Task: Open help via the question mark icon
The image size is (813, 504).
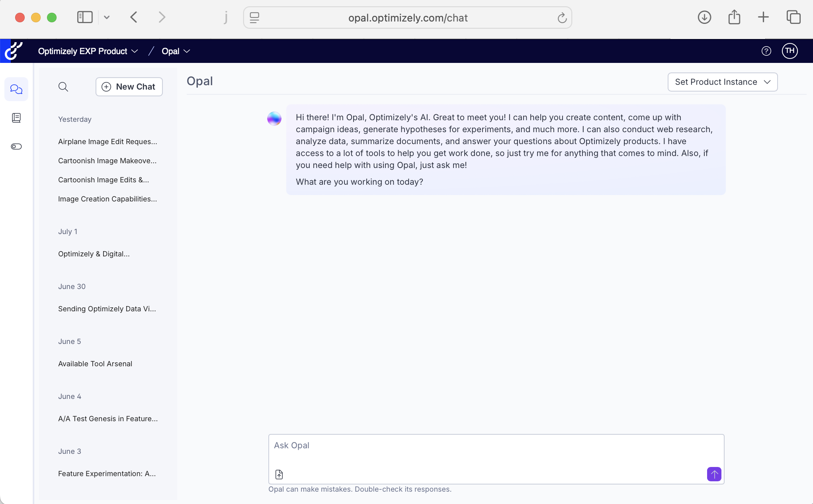Action: pos(766,51)
